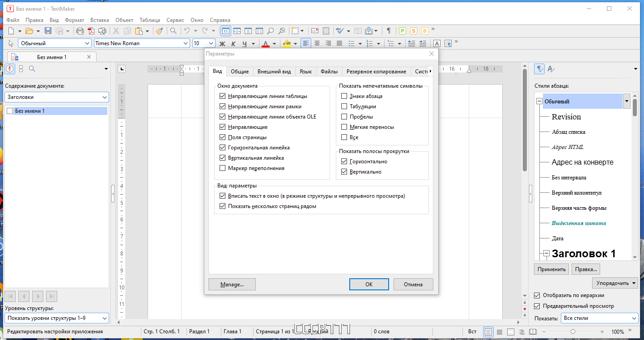Click the increase indent icon
This screenshot has width=644, height=340.
coord(423,43)
